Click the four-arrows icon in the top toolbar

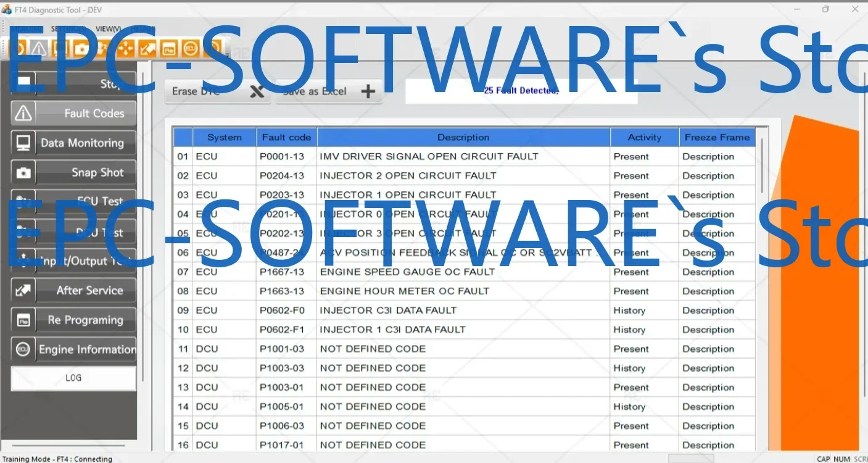coord(125,48)
